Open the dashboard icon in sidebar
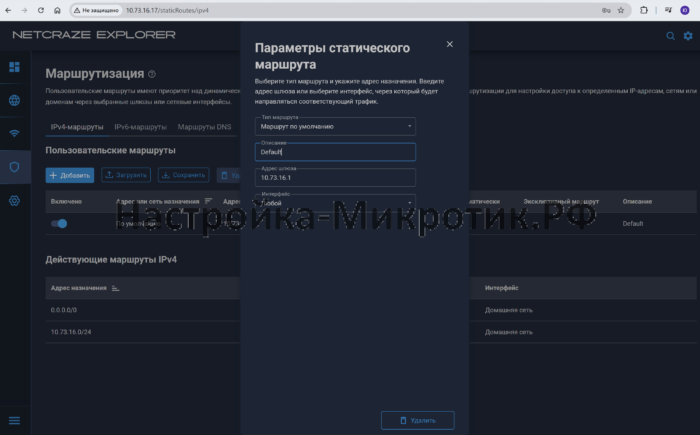This screenshot has width=700, height=435. click(x=14, y=67)
